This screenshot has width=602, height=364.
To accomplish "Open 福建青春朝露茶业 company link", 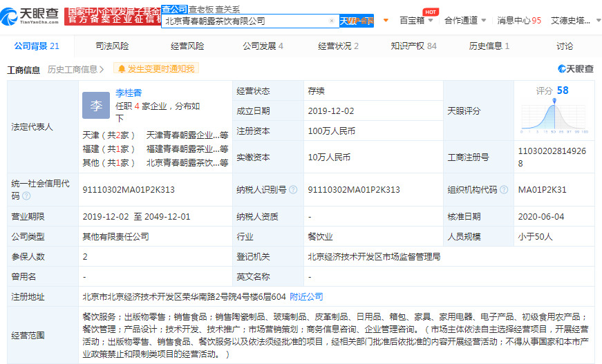I will point(187,149).
